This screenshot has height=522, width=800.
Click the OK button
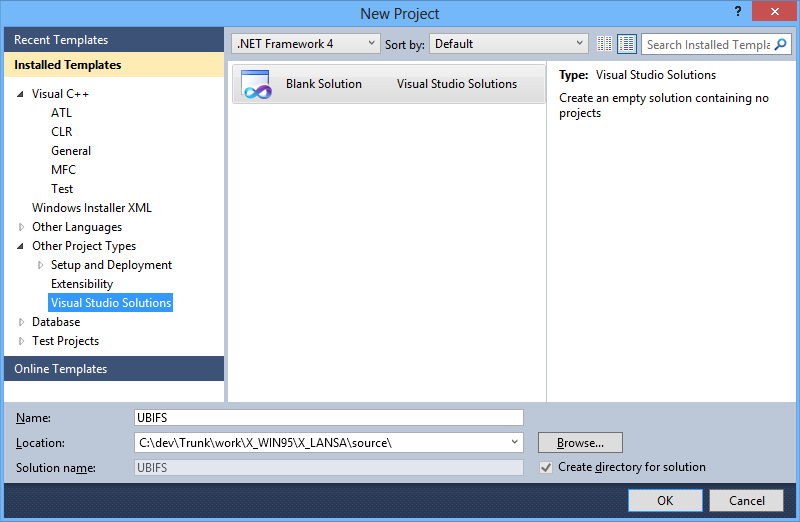(665, 501)
